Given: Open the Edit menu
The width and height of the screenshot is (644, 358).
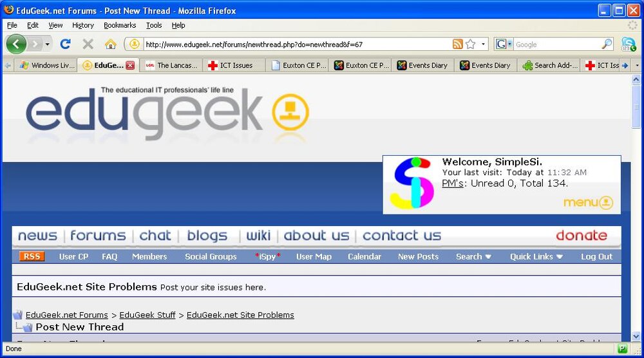Looking at the screenshot, I should tap(32, 25).
